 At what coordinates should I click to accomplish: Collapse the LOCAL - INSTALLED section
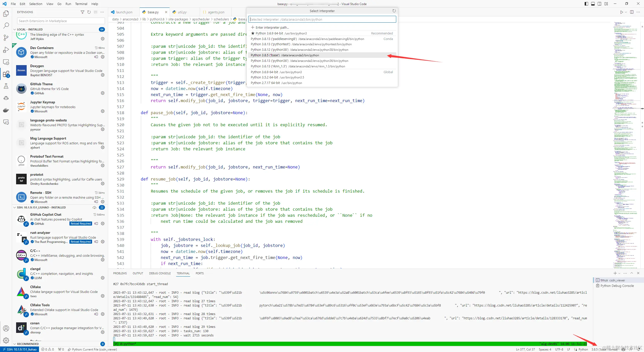coord(15,29)
